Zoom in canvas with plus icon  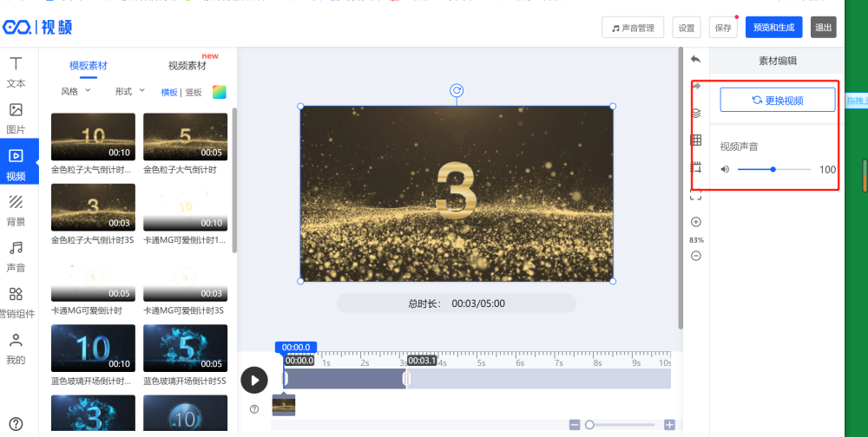click(695, 222)
